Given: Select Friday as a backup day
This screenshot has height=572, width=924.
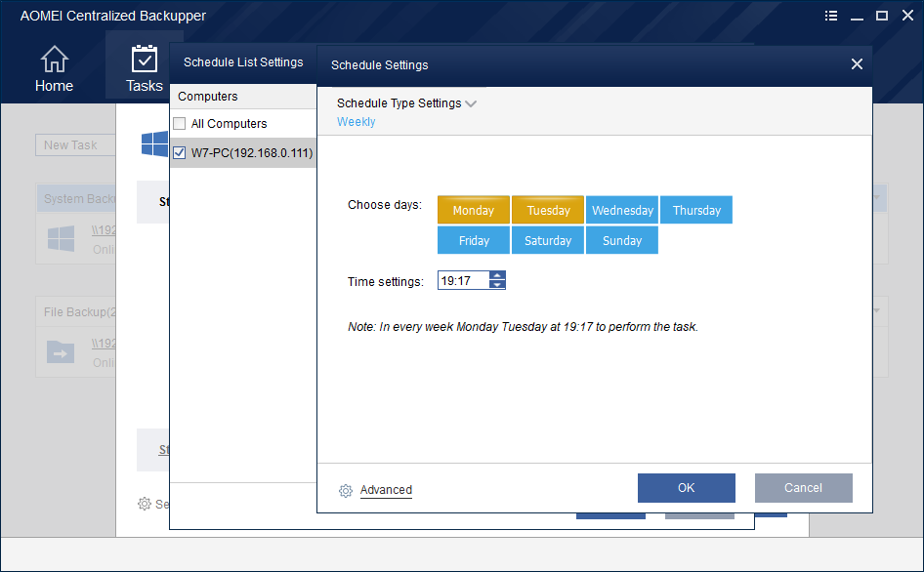Looking at the screenshot, I should click(473, 240).
